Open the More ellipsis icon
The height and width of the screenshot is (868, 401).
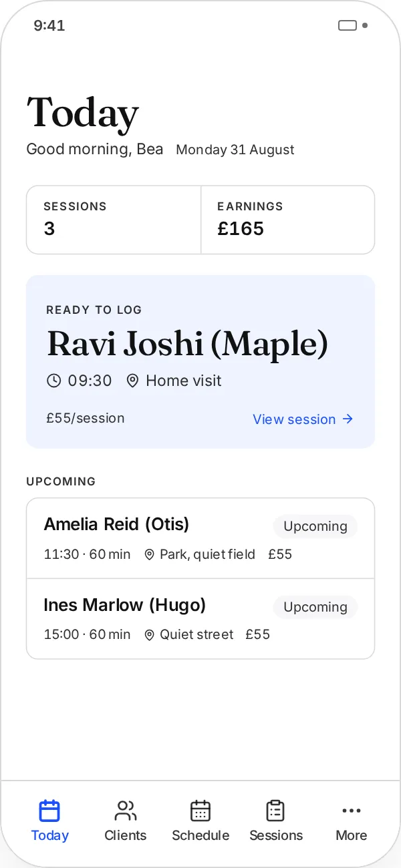point(351,811)
